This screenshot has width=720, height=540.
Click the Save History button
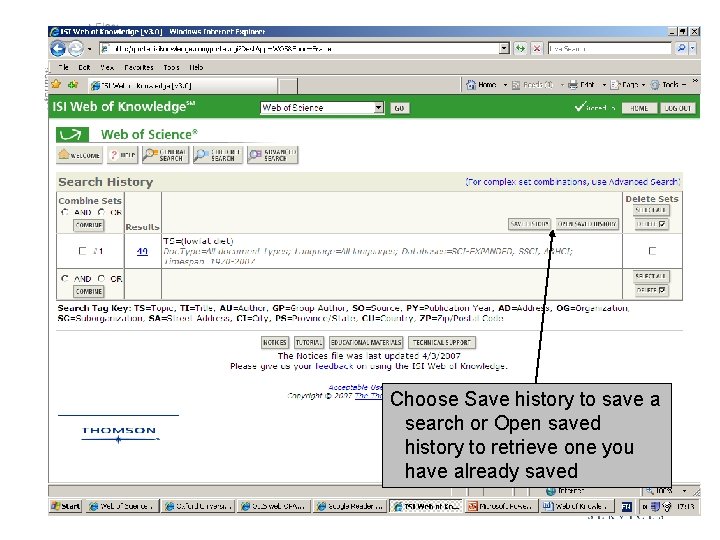click(x=529, y=224)
